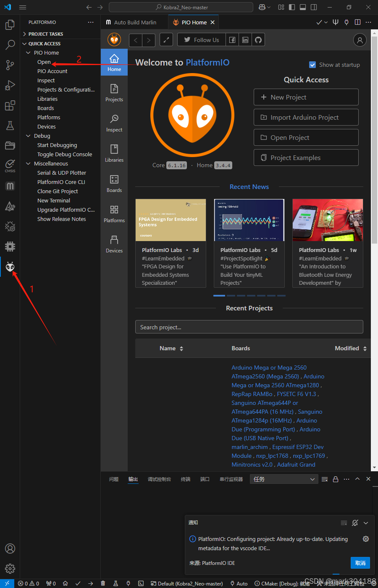Screen dimensions: 378x588
Task: Open Inspect in PIO Home side menu
Action: (114, 123)
